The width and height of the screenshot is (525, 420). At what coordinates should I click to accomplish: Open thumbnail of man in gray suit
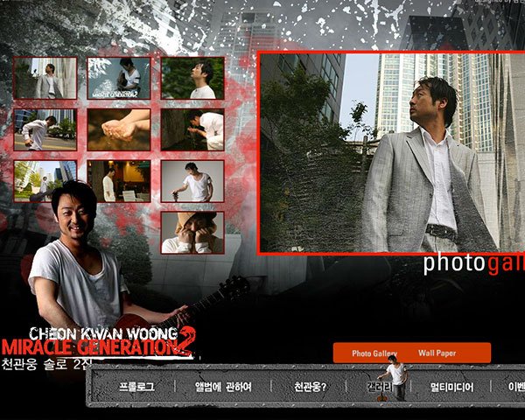[45, 79]
